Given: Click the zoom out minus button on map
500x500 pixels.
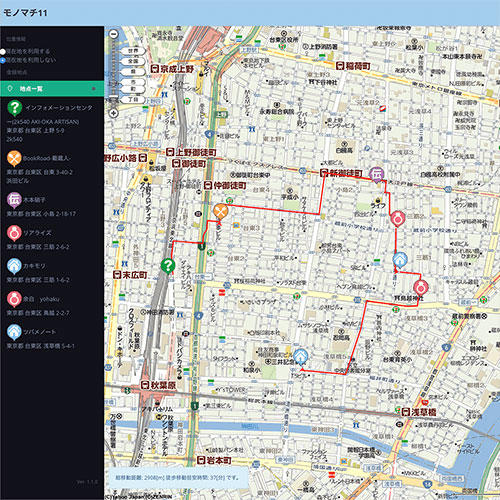Looking at the screenshot, I should coord(114,34).
